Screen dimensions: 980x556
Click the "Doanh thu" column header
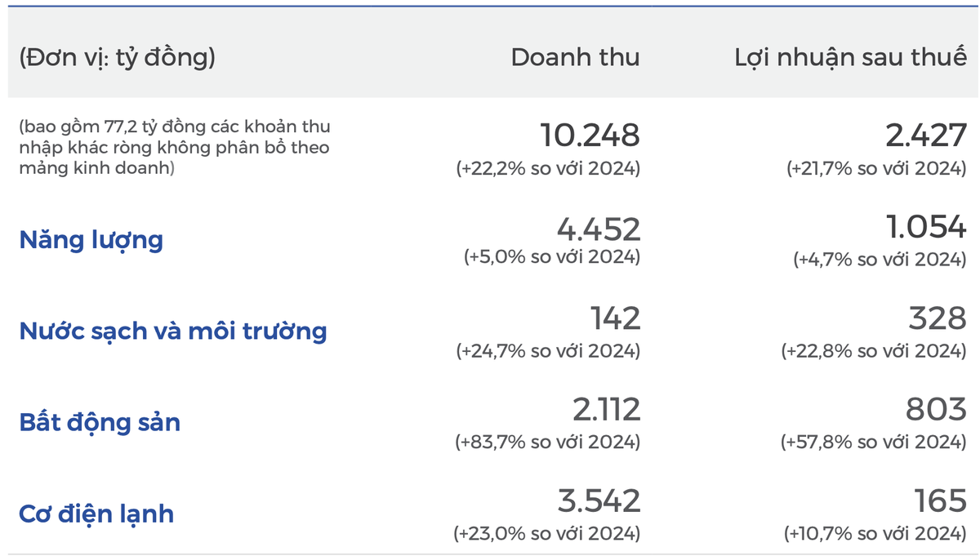pos(575,57)
